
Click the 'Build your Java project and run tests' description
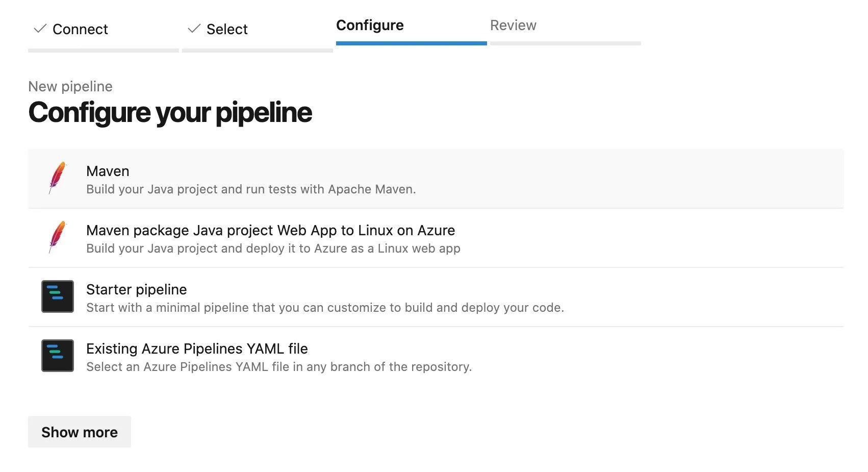[x=251, y=189]
